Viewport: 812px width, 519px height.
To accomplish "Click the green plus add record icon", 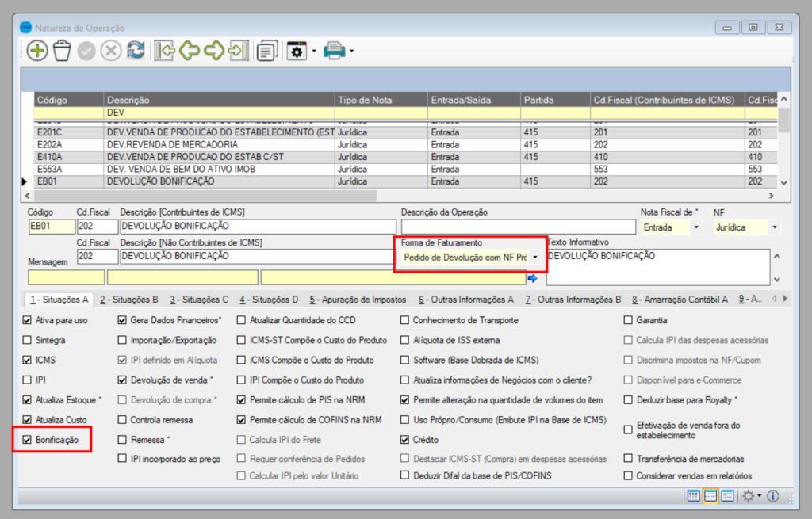I will coord(37,51).
